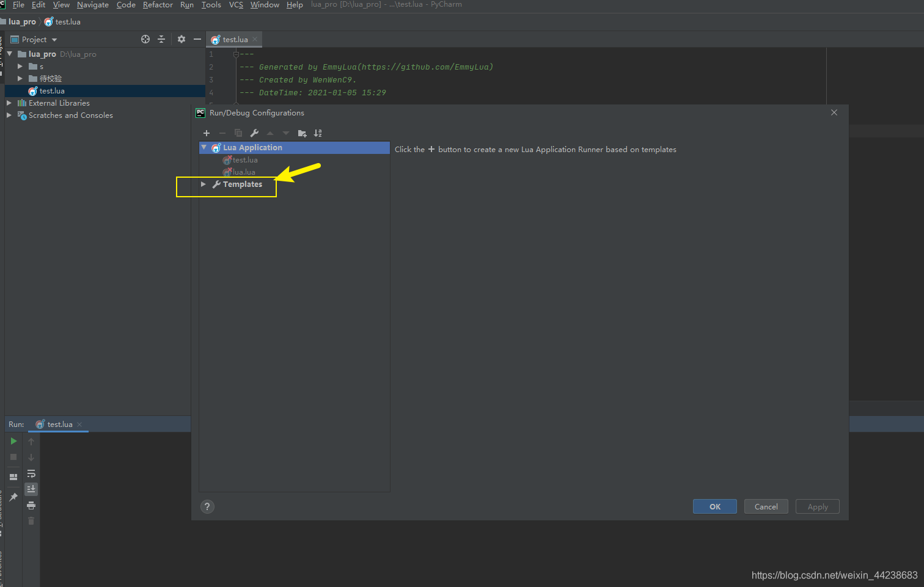Toggle scroll to end icon in Run panel

(x=31, y=489)
